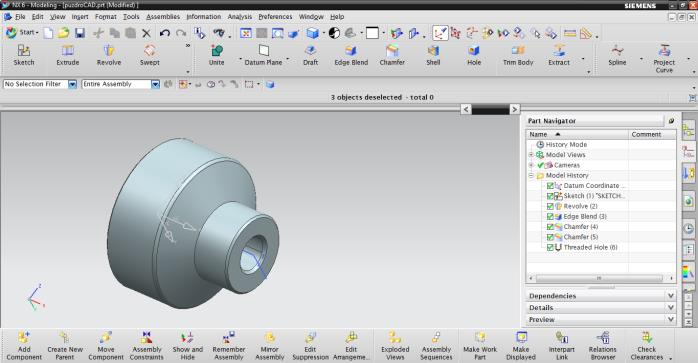This screenshot has height=363, width=698.
Task: Activate the Extrude tool
Action: (67, 55)
